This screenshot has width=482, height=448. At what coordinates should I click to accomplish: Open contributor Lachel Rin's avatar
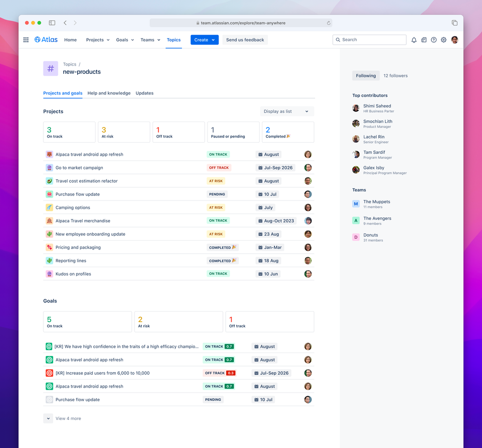[x=356, y=139]
